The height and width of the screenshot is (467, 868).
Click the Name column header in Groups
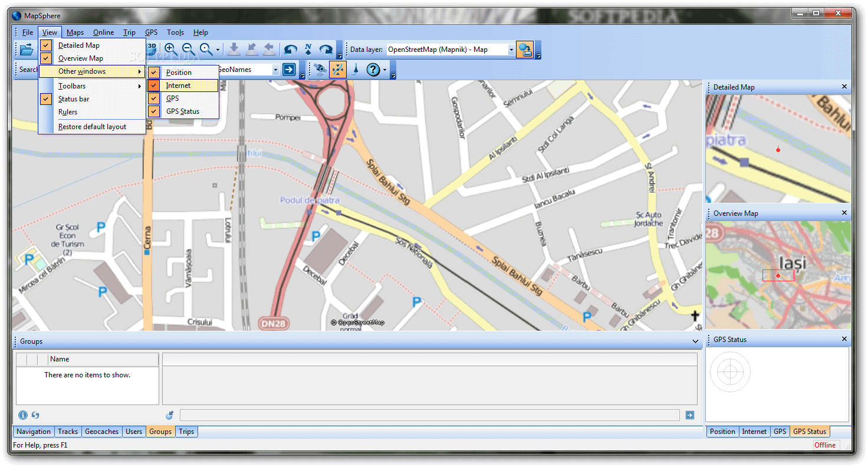click(x=103, y=359)
